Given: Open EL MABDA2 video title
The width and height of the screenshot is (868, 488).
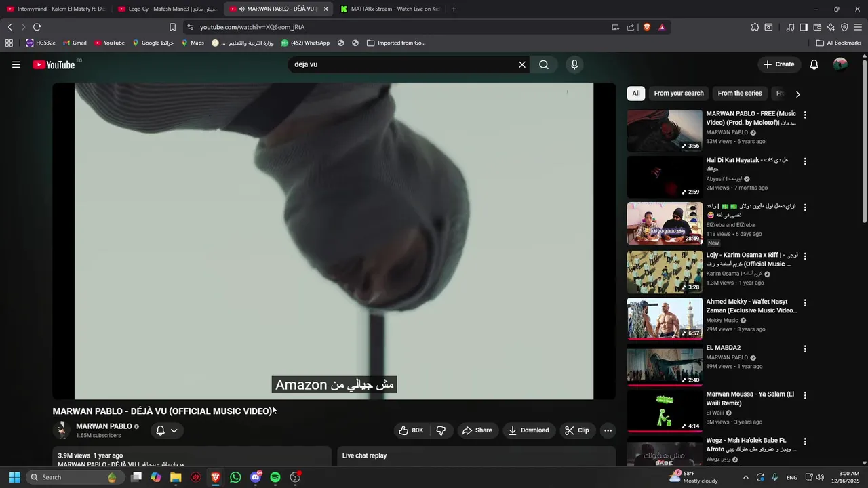Looking at the screenshot, I should pyautogui.click(x=723, y=348).
